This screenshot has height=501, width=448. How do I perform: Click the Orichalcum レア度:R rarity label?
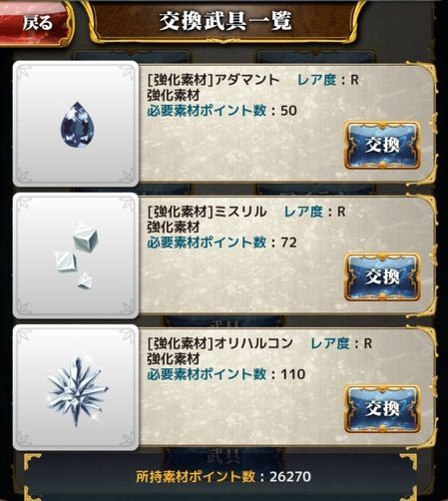point(341,343)
